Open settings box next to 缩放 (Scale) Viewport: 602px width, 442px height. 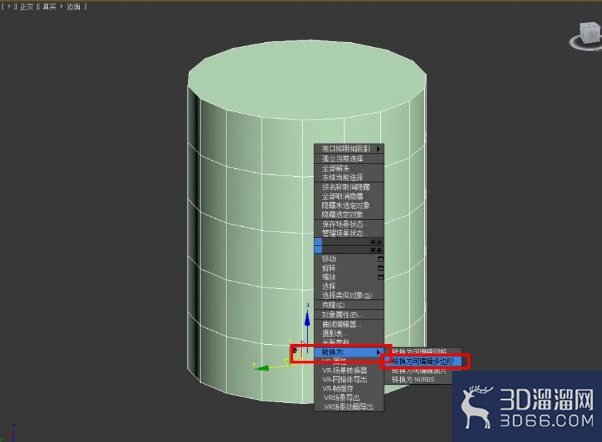coord(380,277)
